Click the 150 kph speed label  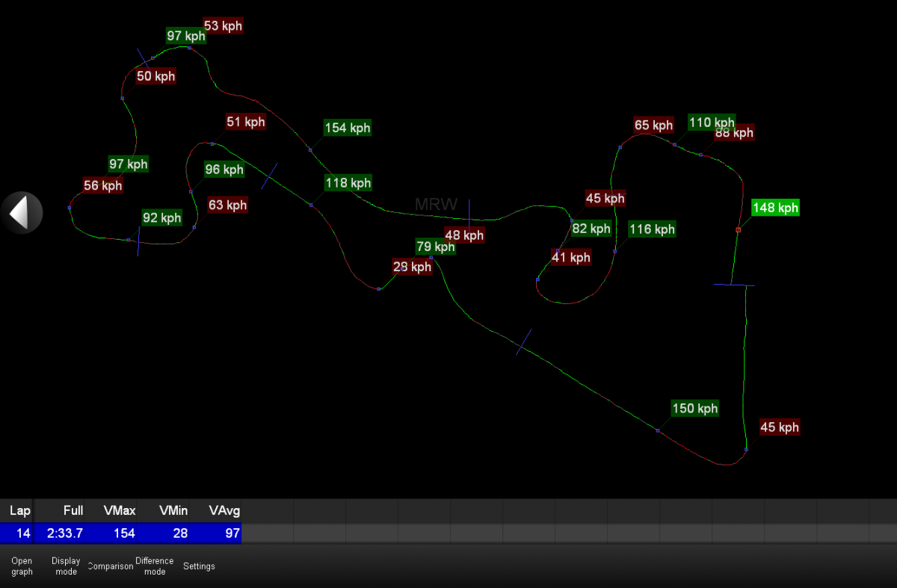pyautogui.click(x=695, y=409)
